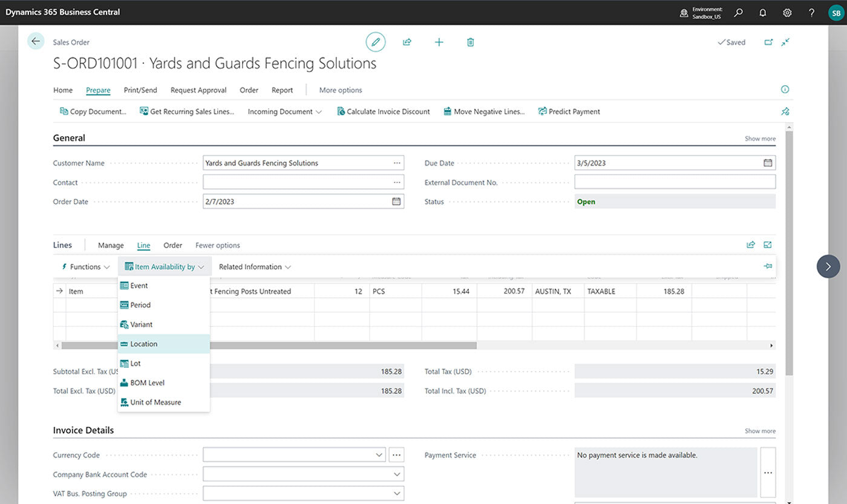Image resolution: width=847 pixels, height=504 pixels.
Task: Switch to Home tab
Action: [63, 90]
